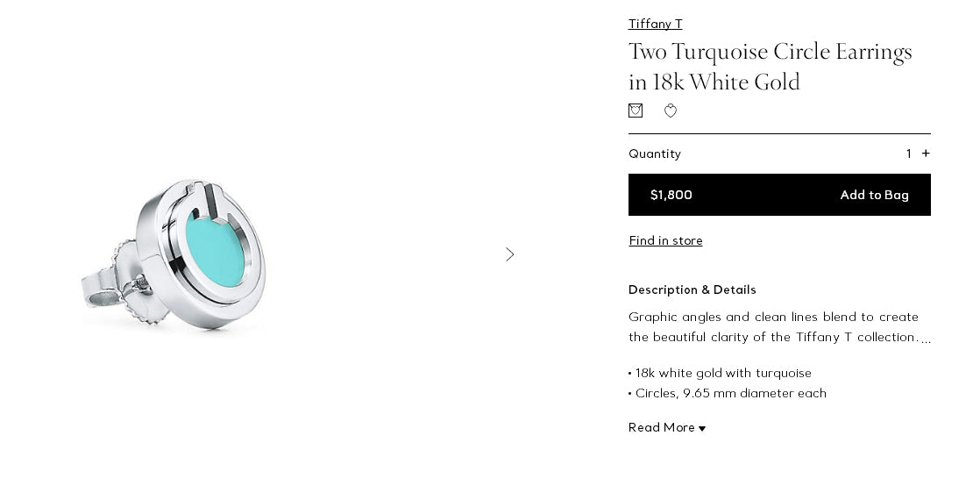
Task: Click the Graphic angles description paragraph
Action: 773,326
